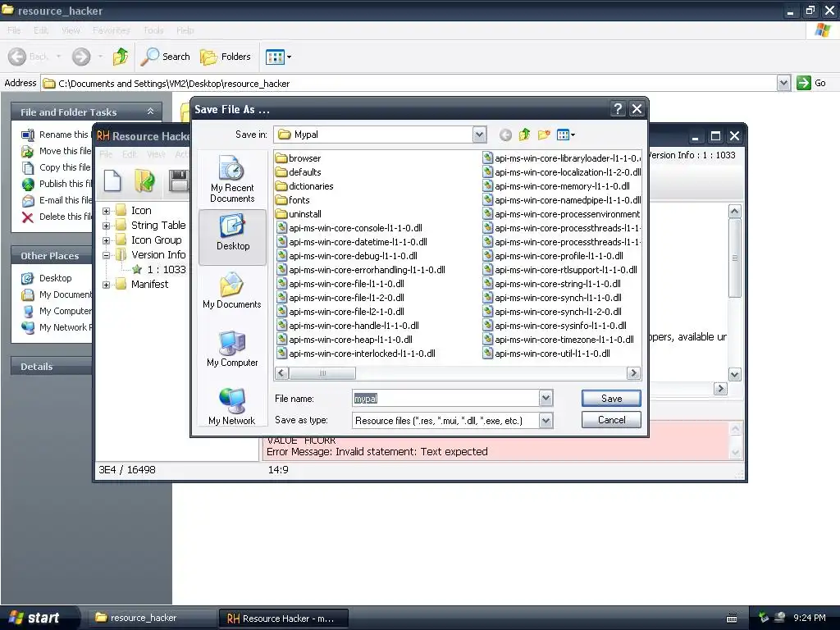Open the Save in folder dropdown

pos(479,135)
